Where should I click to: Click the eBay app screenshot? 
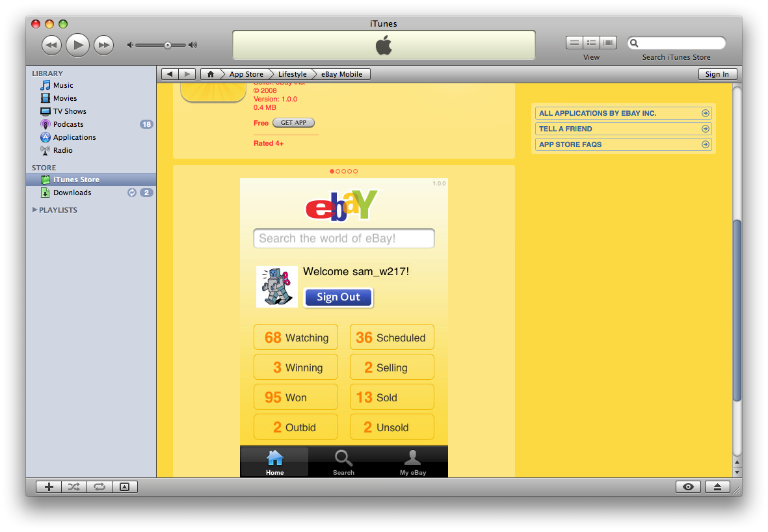(x=344, y=328)
